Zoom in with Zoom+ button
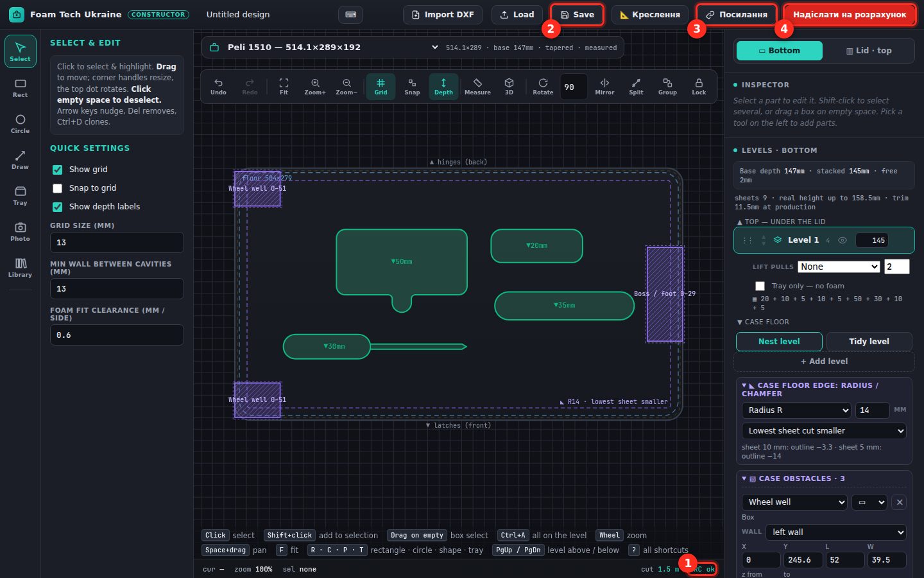This screenshot has height=578, width=924. point(315,87)
